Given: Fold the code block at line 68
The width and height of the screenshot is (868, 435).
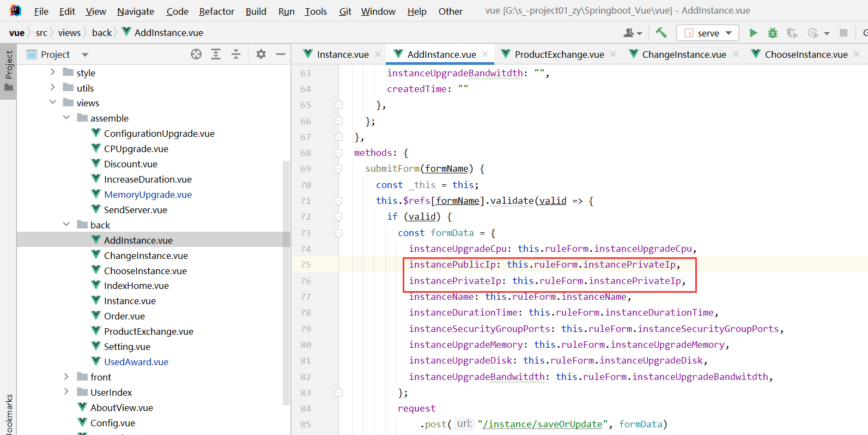Looking at the screenshot, I should pos(339,153).
